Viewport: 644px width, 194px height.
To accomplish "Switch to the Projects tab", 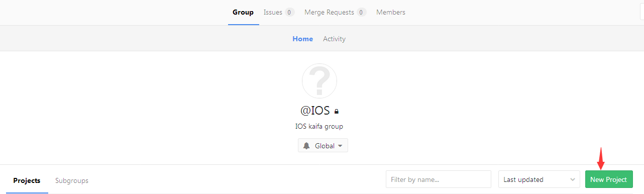I will 27,180.
